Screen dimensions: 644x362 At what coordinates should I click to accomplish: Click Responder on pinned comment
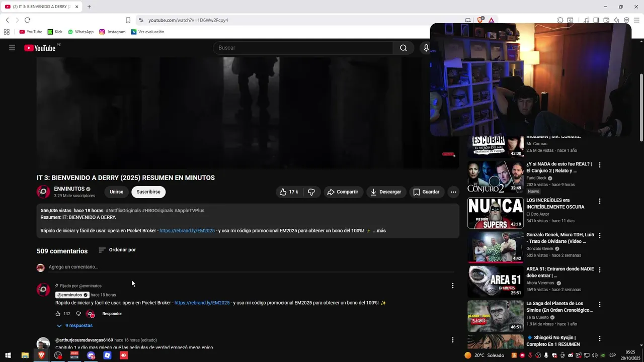(x=112, y=314)
